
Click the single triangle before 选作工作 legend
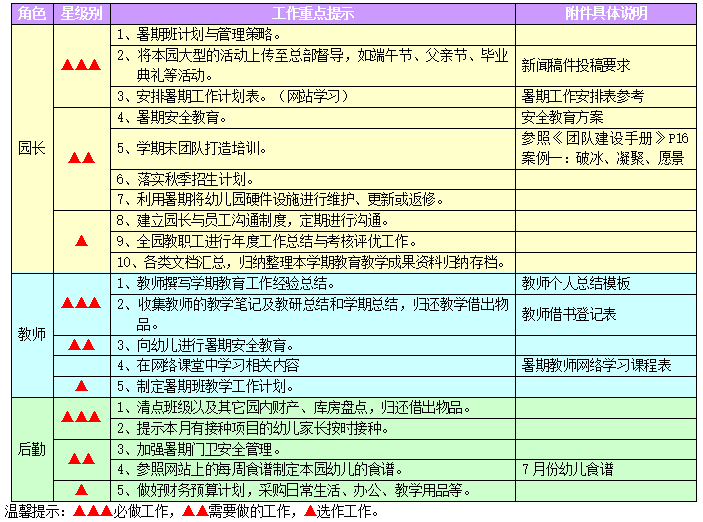pyautogui.click(x=310, y=511)
